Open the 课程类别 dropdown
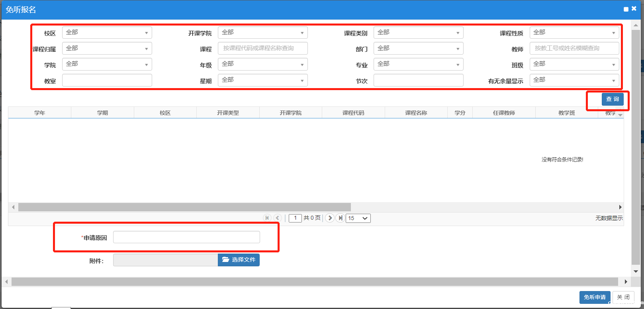This screenshot has height=309, width=644. pos(418,33)
